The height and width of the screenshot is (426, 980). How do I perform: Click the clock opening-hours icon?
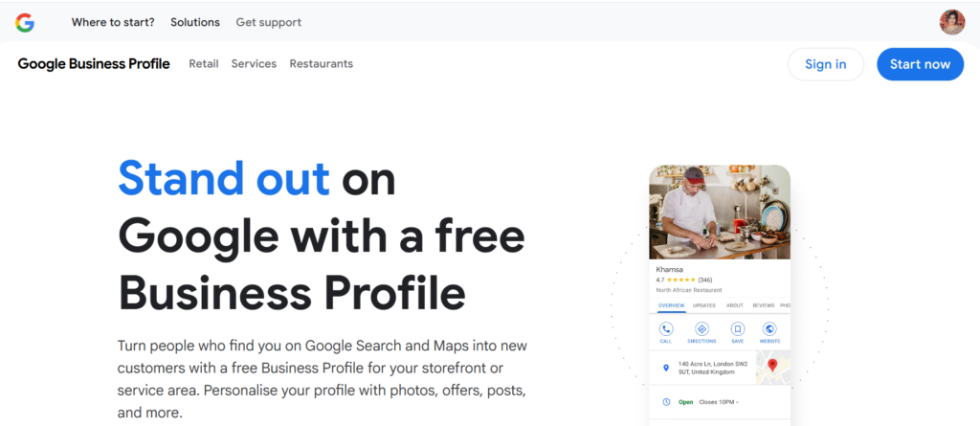(x=666, y=402)
